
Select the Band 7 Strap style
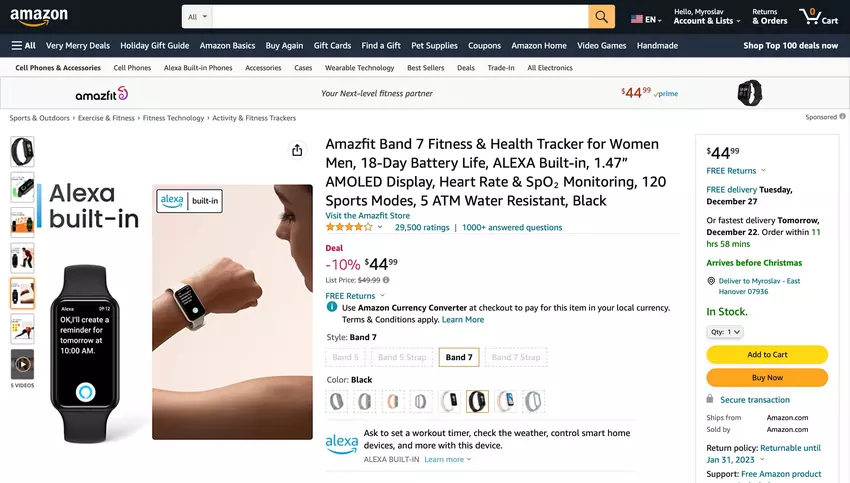pyautogui.click(x=516, y=357)
